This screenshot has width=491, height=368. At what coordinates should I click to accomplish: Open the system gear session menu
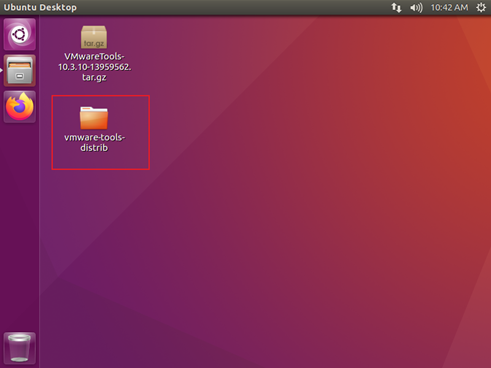click(481, 7)
